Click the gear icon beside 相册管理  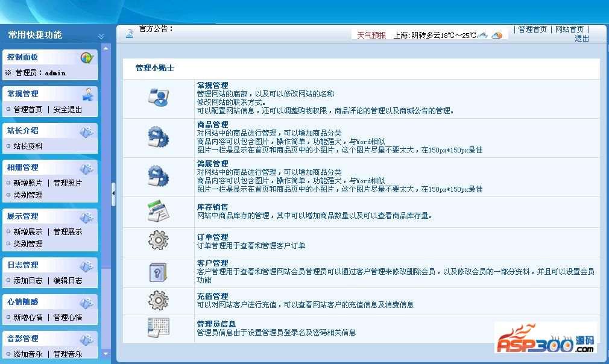pyautogui.click(x=86, y=169)
